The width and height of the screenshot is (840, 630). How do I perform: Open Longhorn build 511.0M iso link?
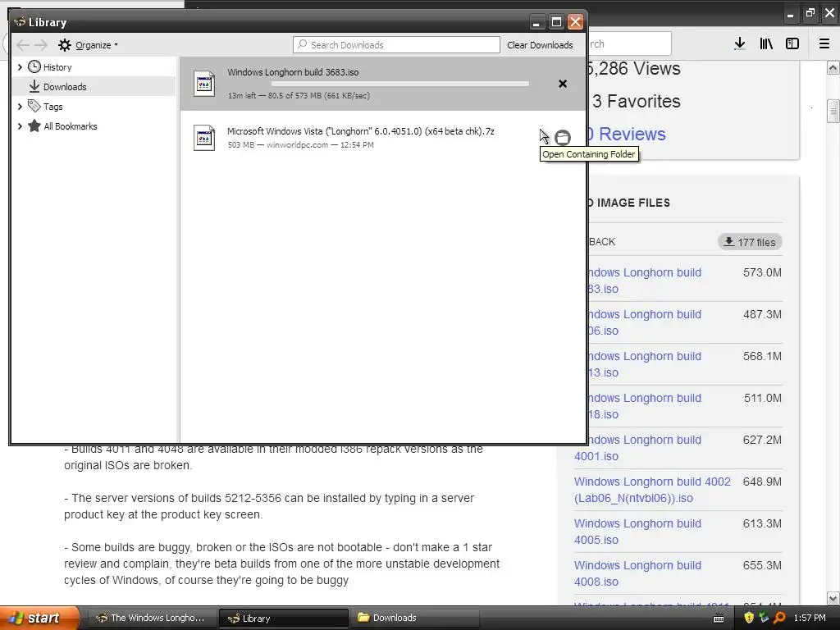(645, 405)
